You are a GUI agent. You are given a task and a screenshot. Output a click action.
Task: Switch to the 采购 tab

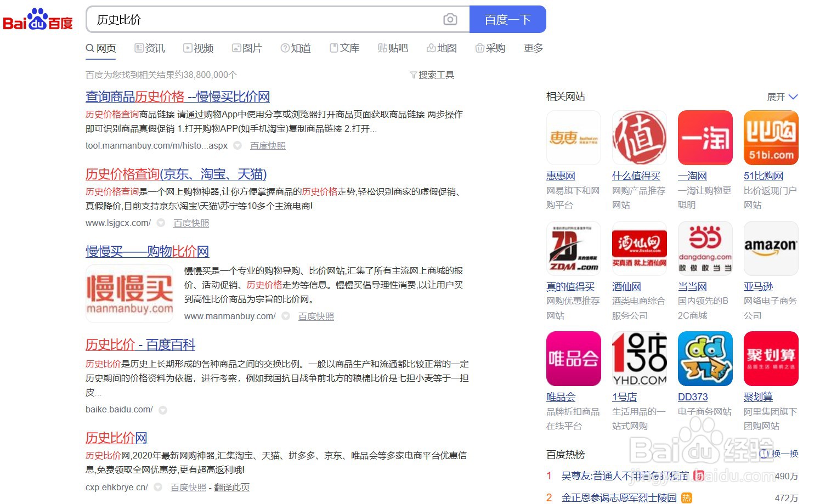(490, 48)
